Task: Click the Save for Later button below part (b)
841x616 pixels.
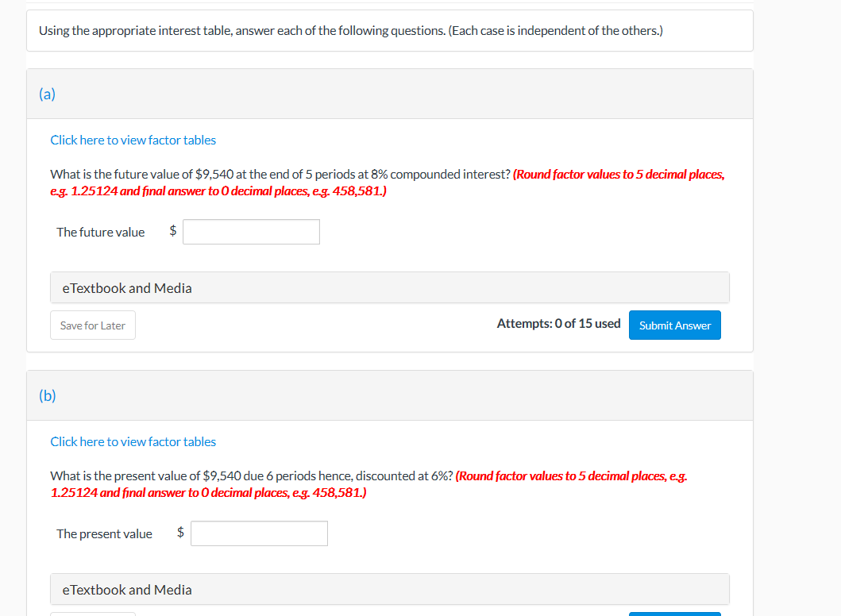Action: tap(92, 614)
